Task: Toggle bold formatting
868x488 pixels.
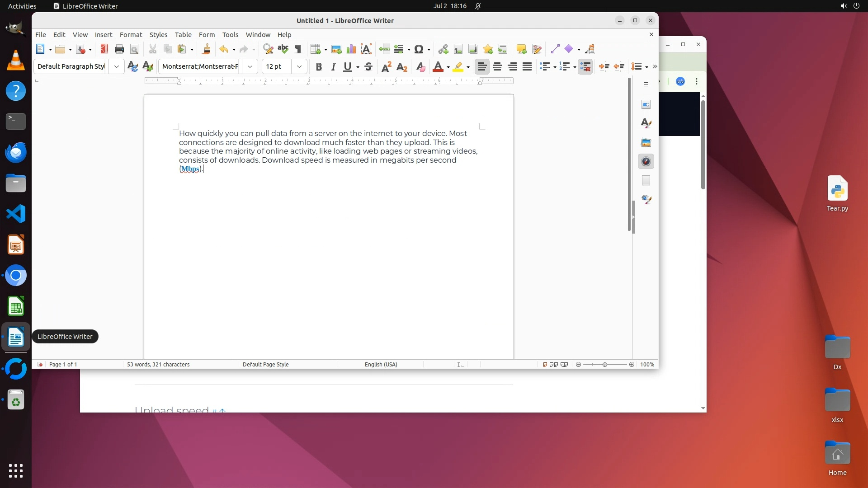Action: coord(319,67)
